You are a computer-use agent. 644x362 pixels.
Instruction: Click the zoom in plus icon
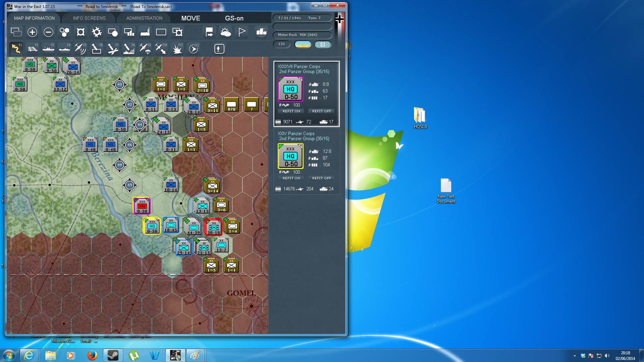[x=32, y=32]
